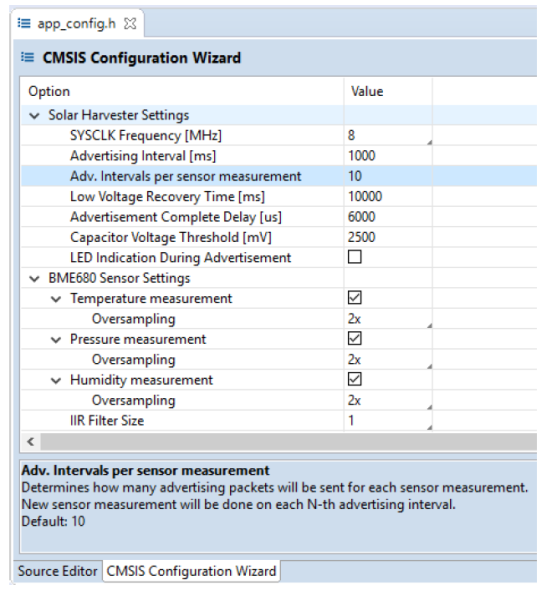Viewport: 556px width, 589px height.
Task: Open Temperature Oversampling value dropdown
Action: click(388, 319)
